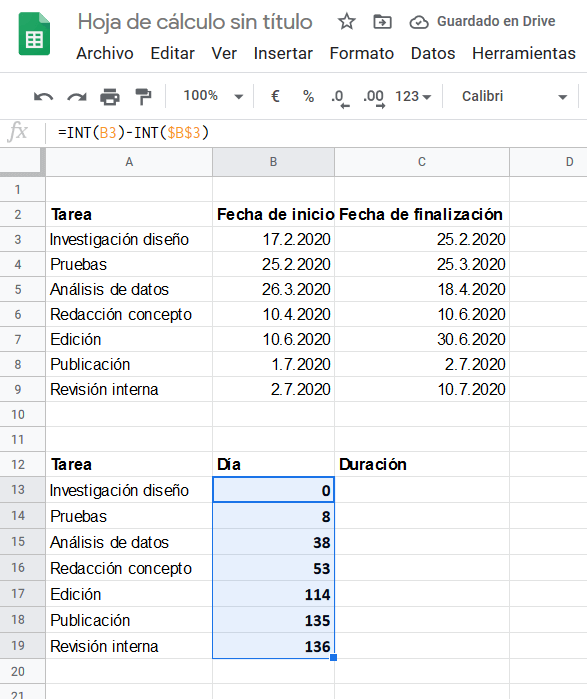
Task: Click the fill handle of the selection
Action: 334,658
